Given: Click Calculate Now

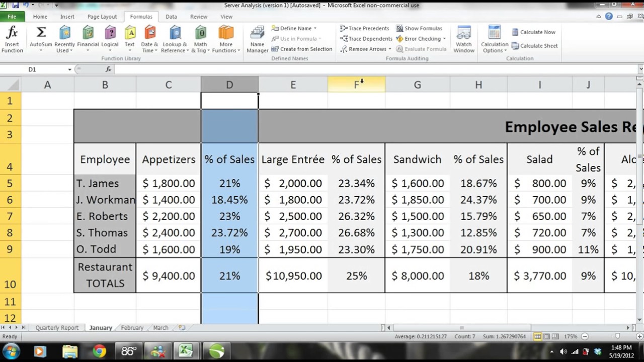Looking at the screenshot, I should click(x=534, y=32).
